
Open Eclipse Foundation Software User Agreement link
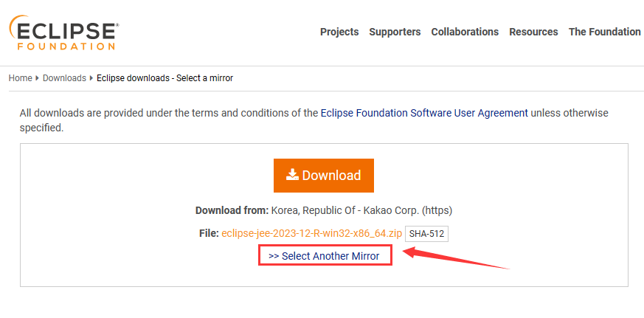point(424,113)
